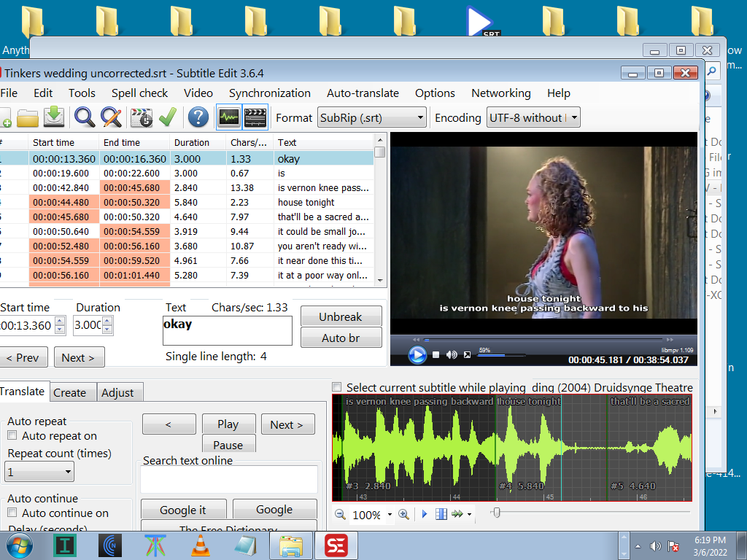Click the green double-arrow waveform icon
Screen dimensions: 747x560
(457, 514)
